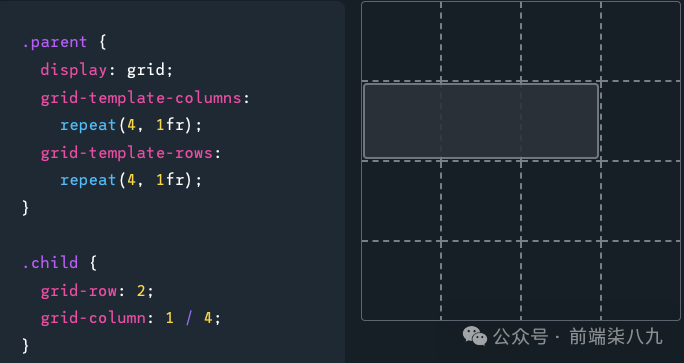Click the second repeat function under rows

pyautogui.click(x=88, y=181)
